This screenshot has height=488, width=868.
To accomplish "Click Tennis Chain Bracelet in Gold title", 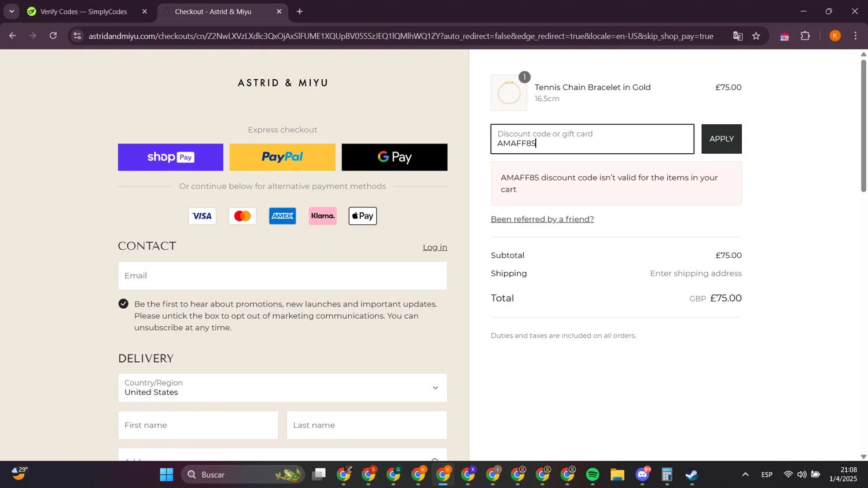I will (593, 87).
